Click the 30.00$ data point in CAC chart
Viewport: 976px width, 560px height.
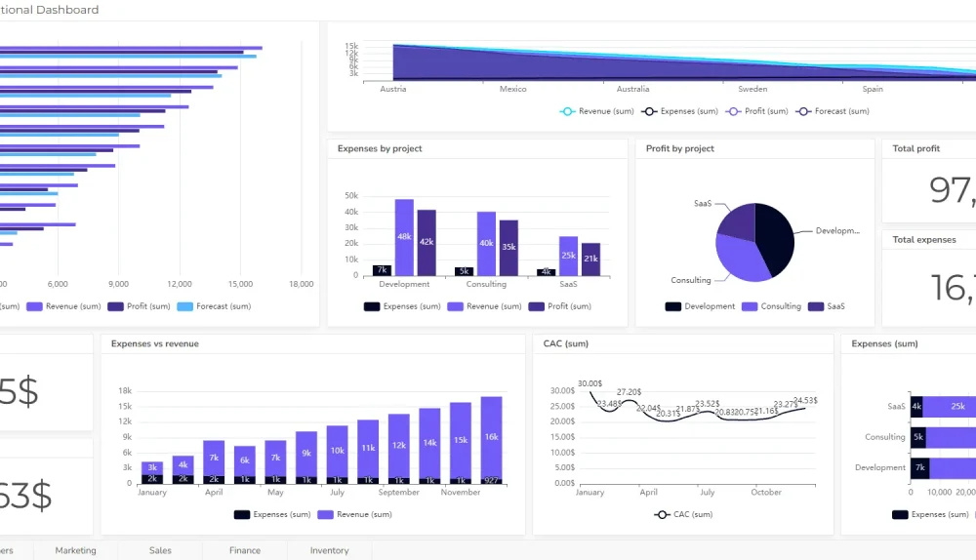590,392
